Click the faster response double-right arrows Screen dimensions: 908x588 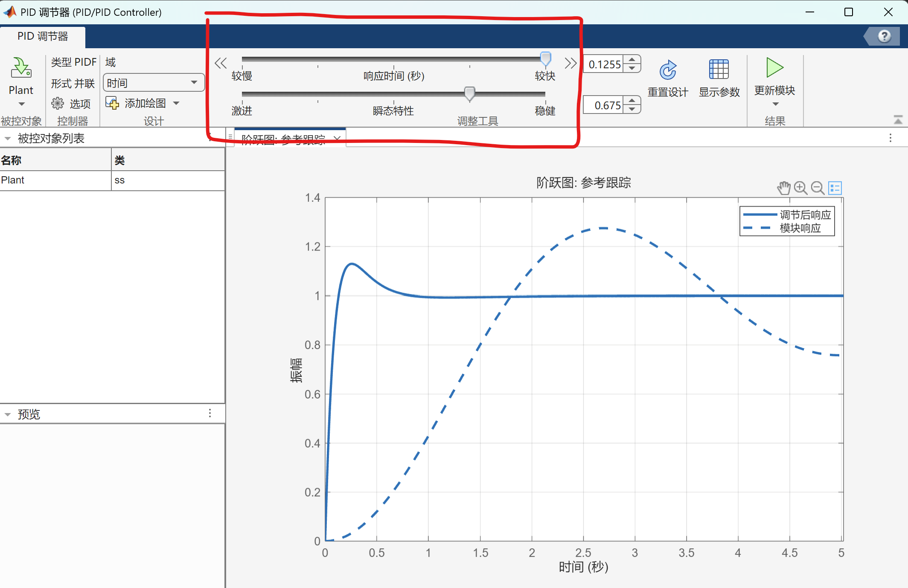[570, 63]
